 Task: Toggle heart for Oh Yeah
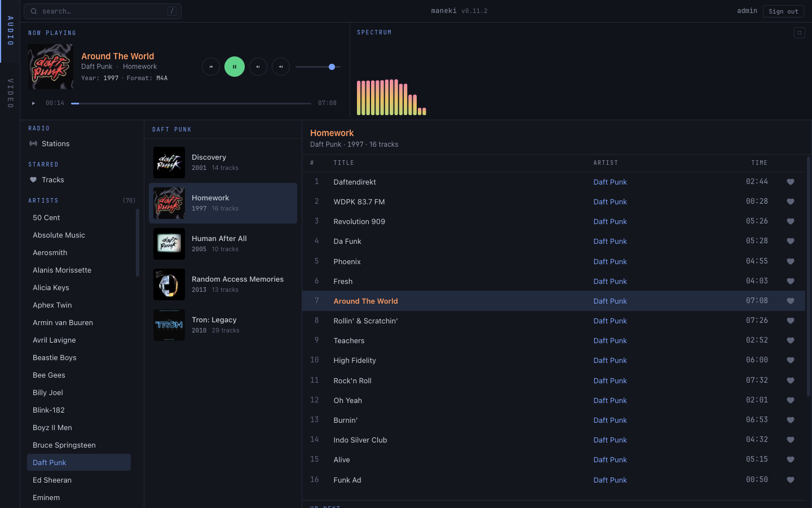[x=791, y=400]
